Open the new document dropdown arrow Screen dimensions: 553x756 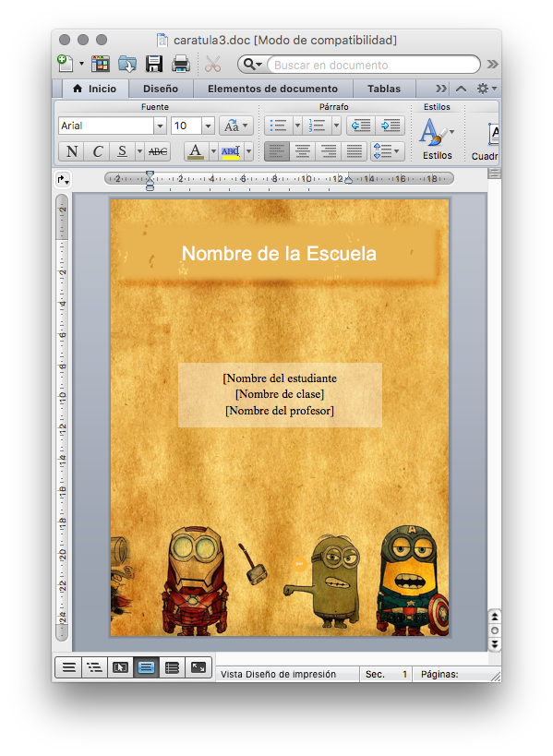81,64
